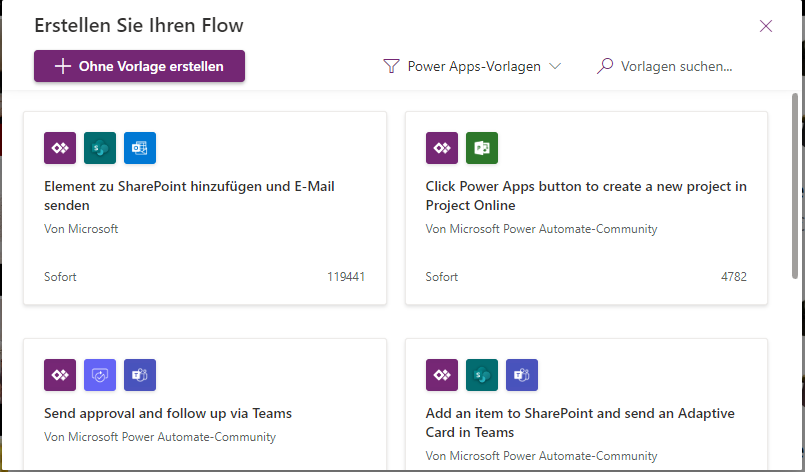Open the Power Apps-Vorlagen filter dropdown
This screenshot has width=805, height=472.
pyautogui.click(x=472, y=66)
